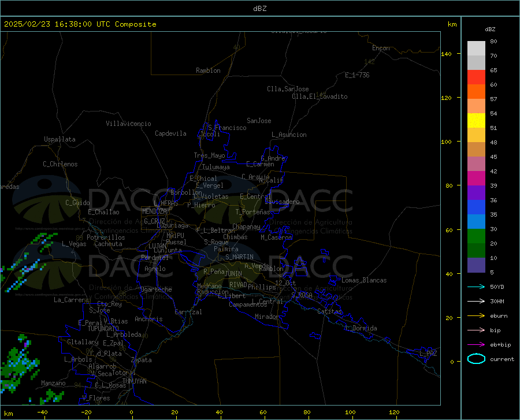Select the 5–10 dBZ dark violet swatch
The height and width of the screenshot is (420, 520).
(x=476, y=265)
